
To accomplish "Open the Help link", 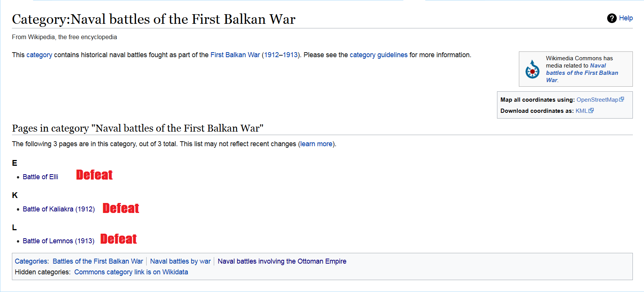I will [626, 18].
